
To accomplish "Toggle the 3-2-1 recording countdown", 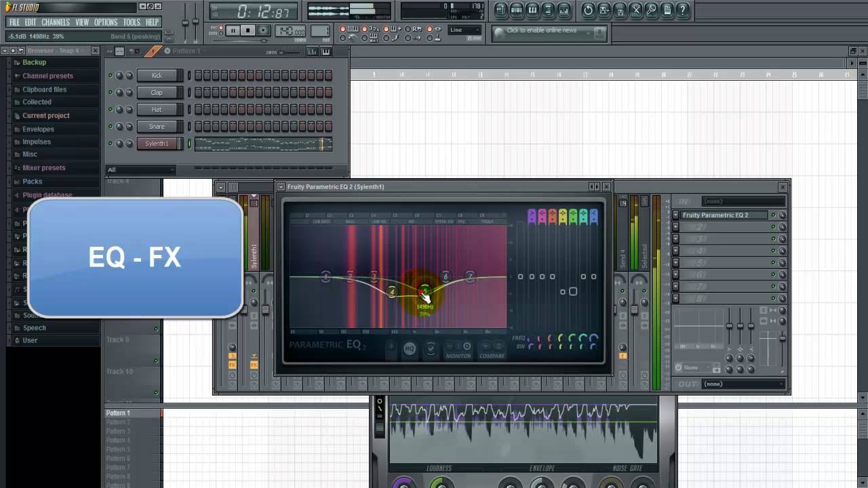I will point(366,29).
